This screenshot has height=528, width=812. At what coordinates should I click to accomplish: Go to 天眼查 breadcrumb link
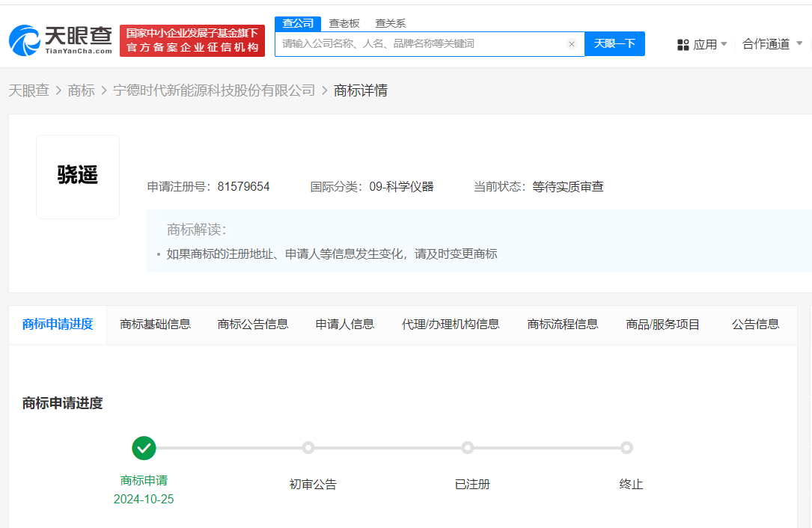click(28, 90)
